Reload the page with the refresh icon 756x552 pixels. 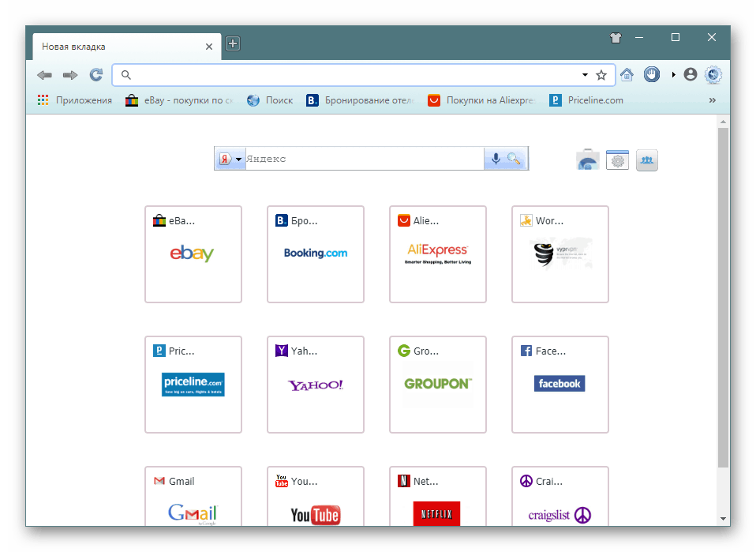tap(96, 75)
